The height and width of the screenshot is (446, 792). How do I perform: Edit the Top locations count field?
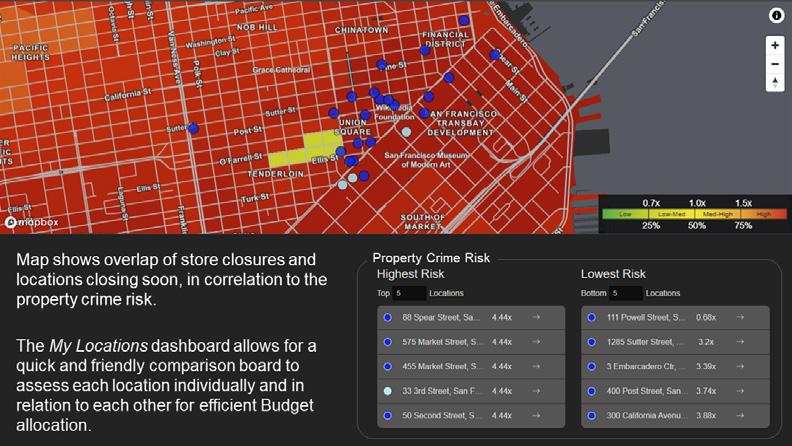[409, 293]
